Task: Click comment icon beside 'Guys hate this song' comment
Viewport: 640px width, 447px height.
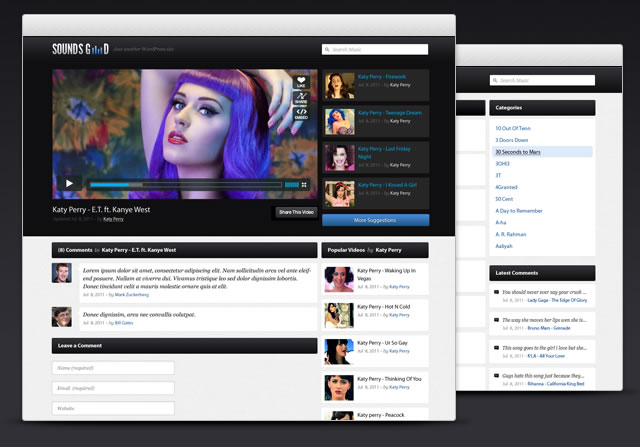Action: (496, 376)
